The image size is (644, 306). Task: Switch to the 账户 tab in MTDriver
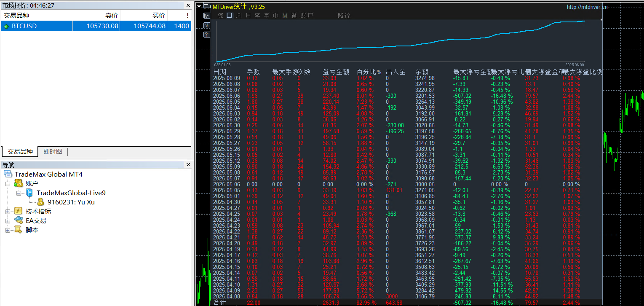click(307, 16)
